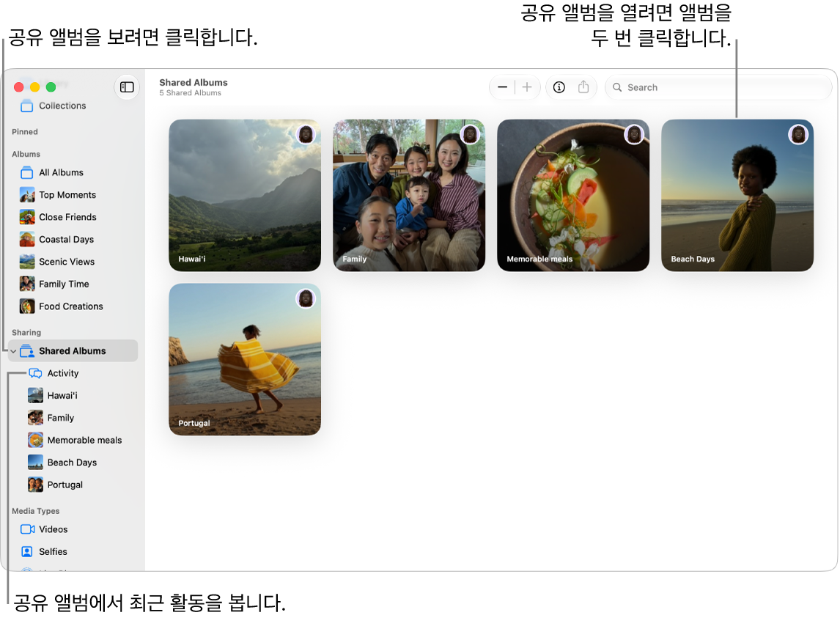Image resolution: width=840 pixels, height=618 pixels.
Task: Toggle the sidebar visibility button
Action: (x=127, y=87)
